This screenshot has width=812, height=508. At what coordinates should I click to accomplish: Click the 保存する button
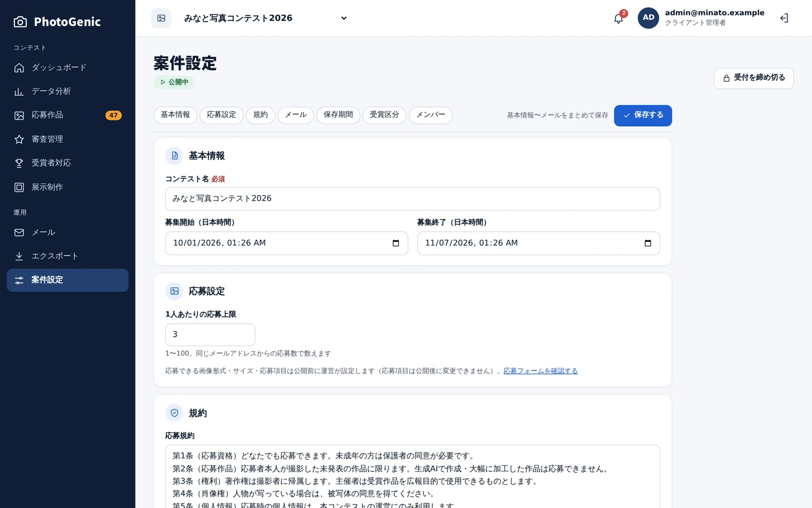click(x=643, y=115)
